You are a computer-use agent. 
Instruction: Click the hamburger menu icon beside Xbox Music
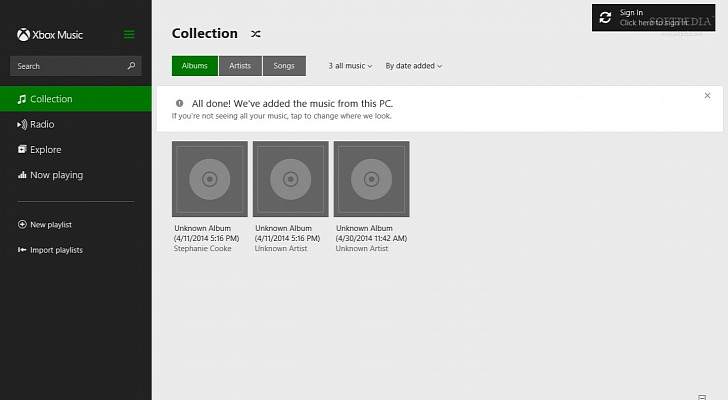tap(129, 35)
